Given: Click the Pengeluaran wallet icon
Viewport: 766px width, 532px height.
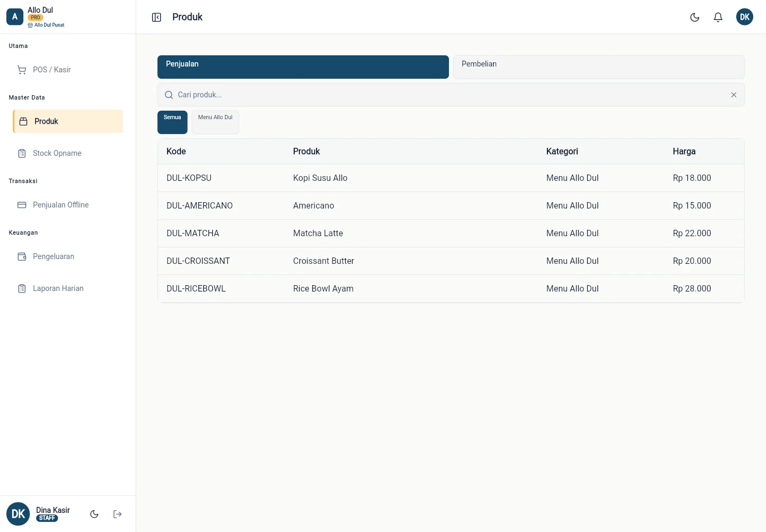Looking at the screenshot, I should (x=22, y=256).
